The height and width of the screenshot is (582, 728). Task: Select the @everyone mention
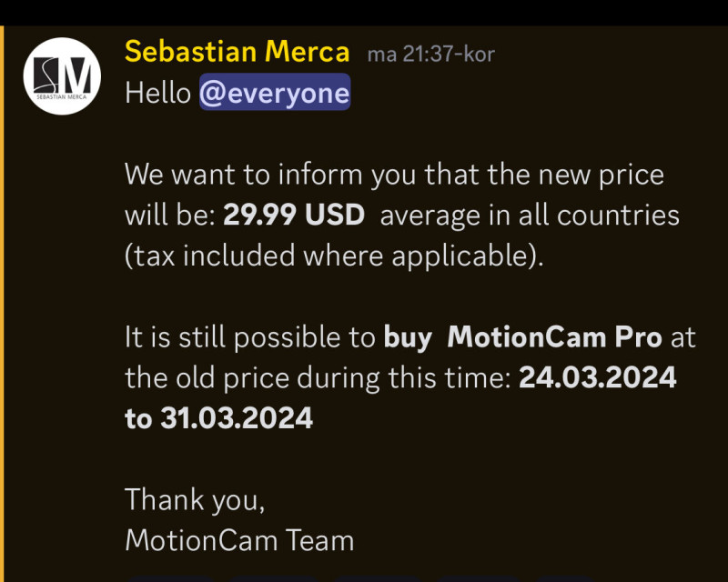274,93
